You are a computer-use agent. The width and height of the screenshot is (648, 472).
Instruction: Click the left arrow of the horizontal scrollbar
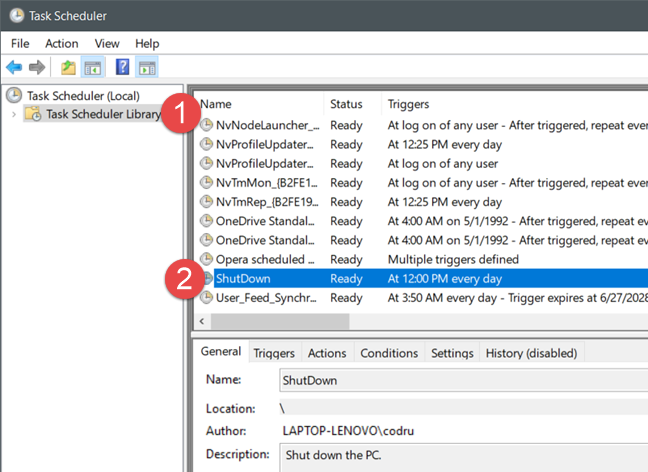point(202,321)
